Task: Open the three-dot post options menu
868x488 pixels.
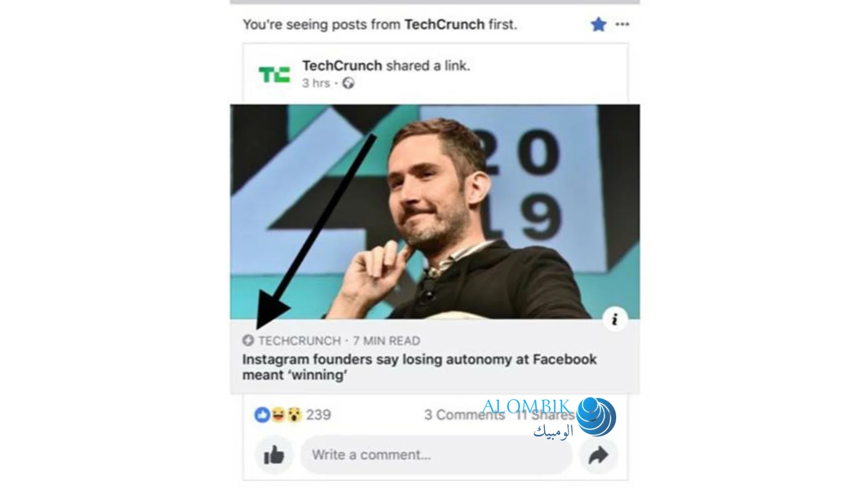Action: click(x=622, y=24)
